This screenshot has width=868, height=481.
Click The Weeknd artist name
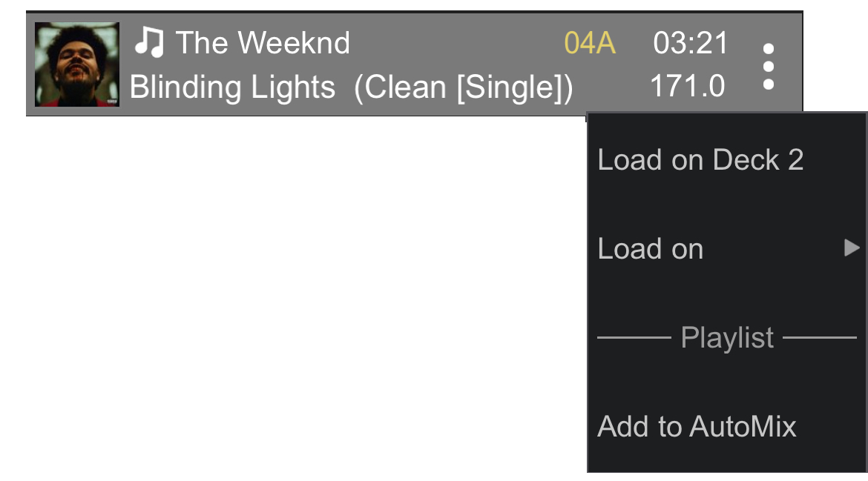point(263,43)
